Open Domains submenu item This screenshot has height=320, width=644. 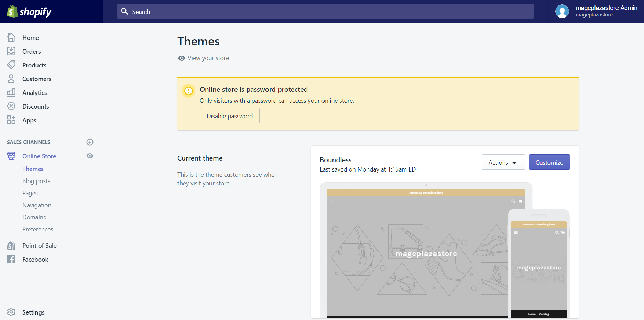(x=34, y=217)
